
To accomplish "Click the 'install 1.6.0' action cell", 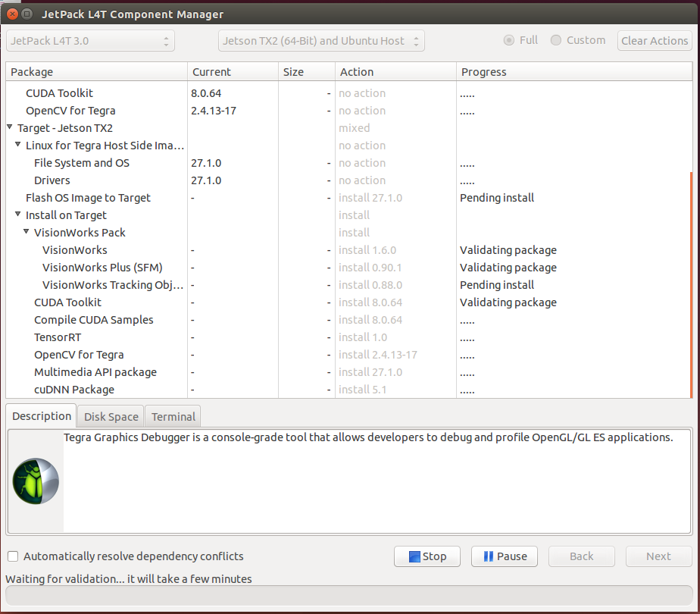I will (367, 249).
